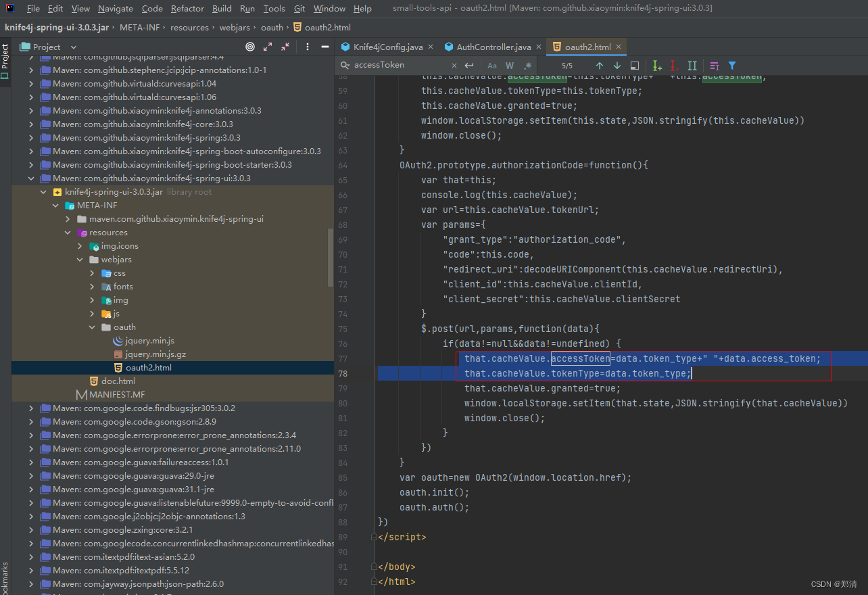Click the multiple-lines search option icon
This screenshot has height=595, width=868.
point(715,66)
